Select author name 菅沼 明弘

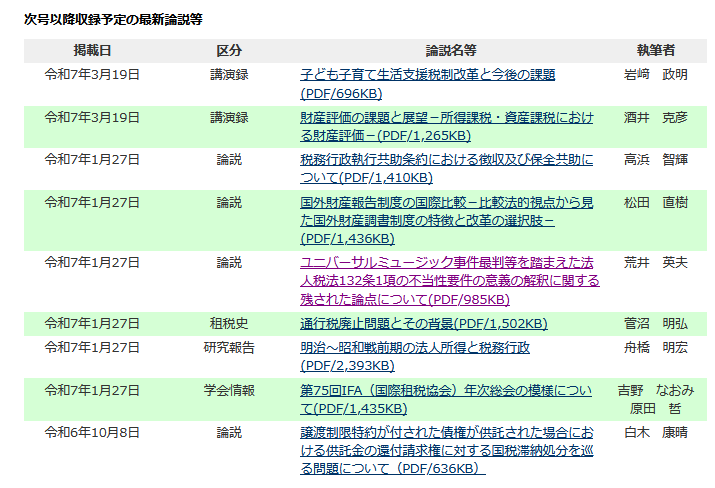click(655, 323)
